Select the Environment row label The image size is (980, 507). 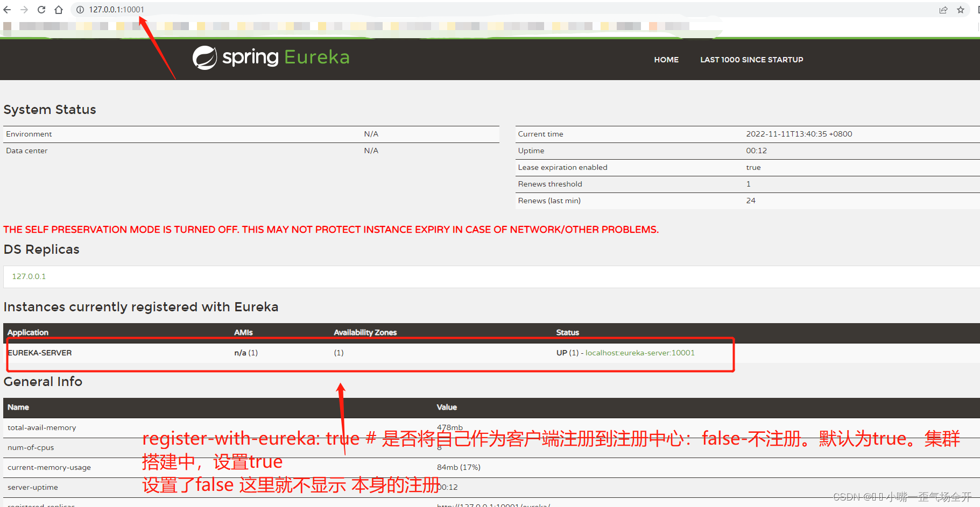point(29,134)
